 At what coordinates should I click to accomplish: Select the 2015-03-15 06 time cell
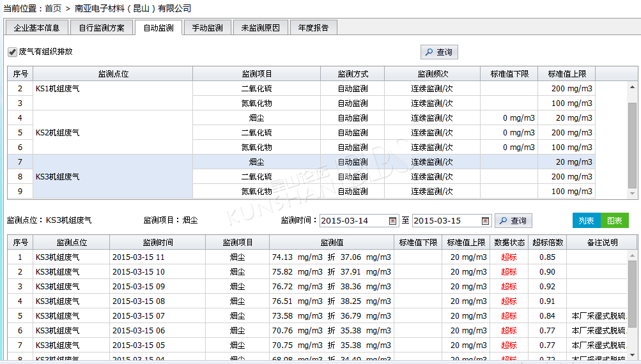click(158, 331)
